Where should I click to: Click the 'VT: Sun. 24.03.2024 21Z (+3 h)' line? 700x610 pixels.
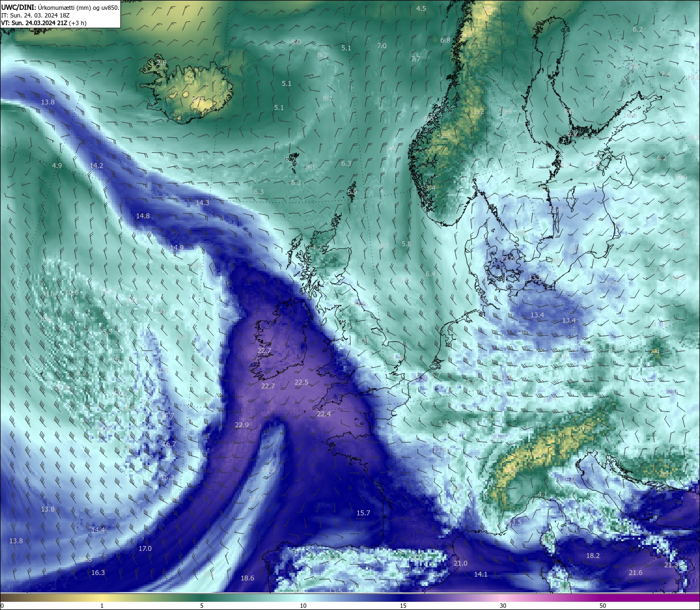[x=44, y=23]
